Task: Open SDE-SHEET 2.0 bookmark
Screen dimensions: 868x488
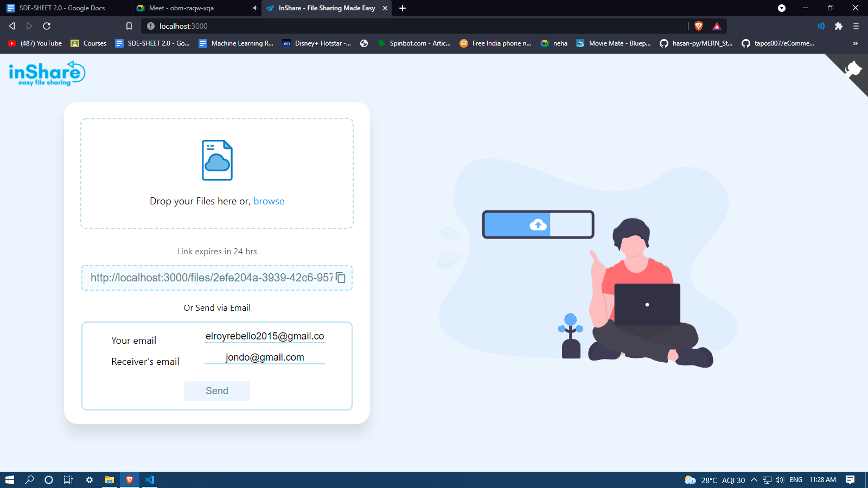Action: [152, 43]
